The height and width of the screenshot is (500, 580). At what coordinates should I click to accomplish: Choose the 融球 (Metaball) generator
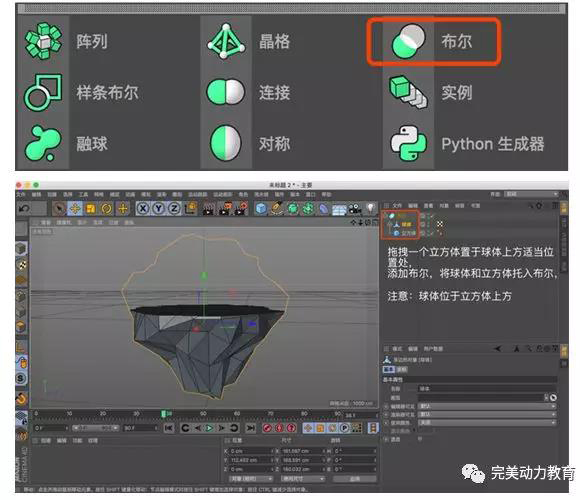[43, 143]
